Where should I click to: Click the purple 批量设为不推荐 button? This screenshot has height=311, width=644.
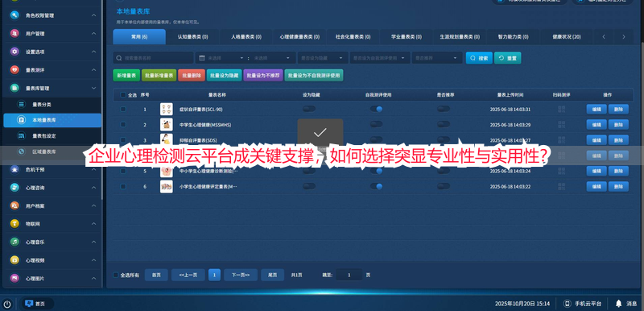click(263, 75)
